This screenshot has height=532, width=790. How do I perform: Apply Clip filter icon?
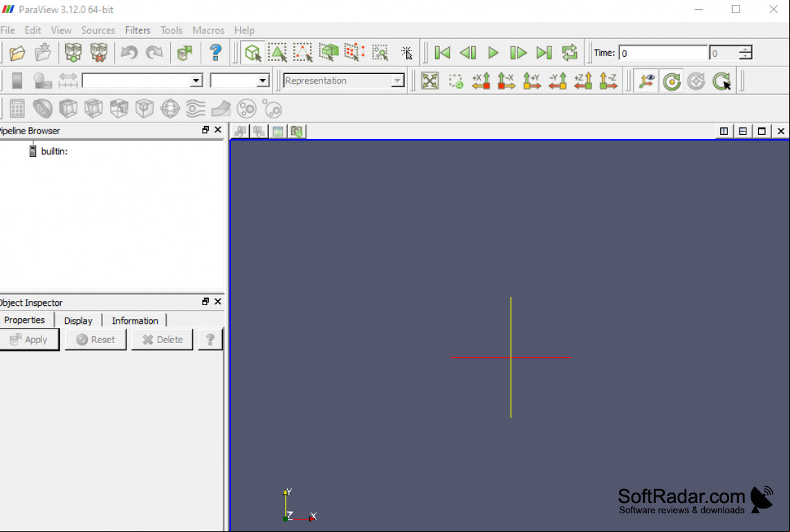68,109
